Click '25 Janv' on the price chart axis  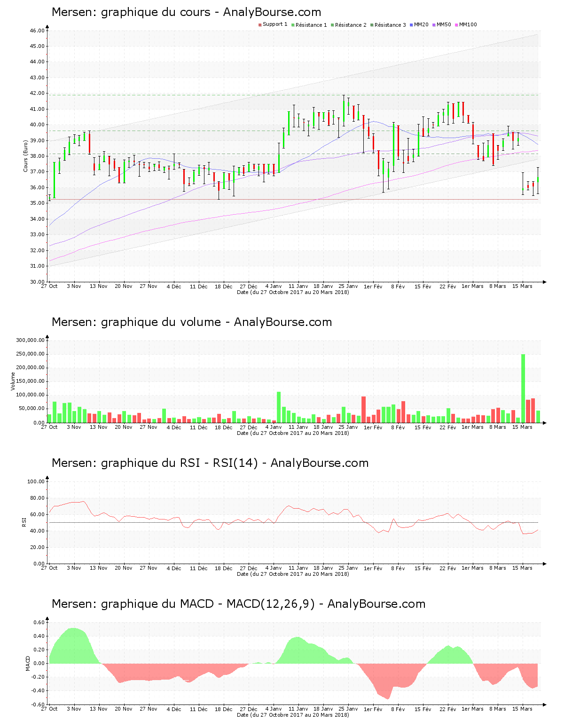point(348,286)
